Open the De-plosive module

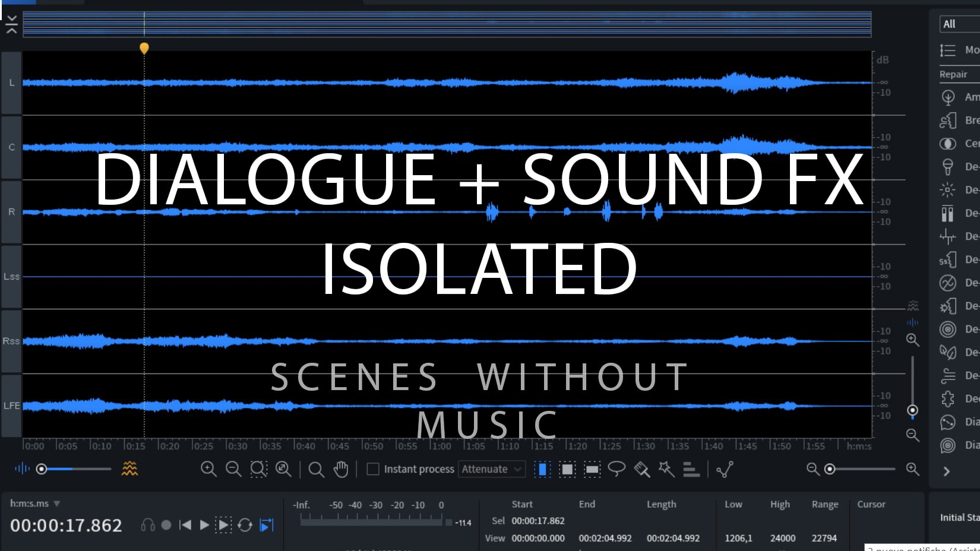[x=948, y=306]
